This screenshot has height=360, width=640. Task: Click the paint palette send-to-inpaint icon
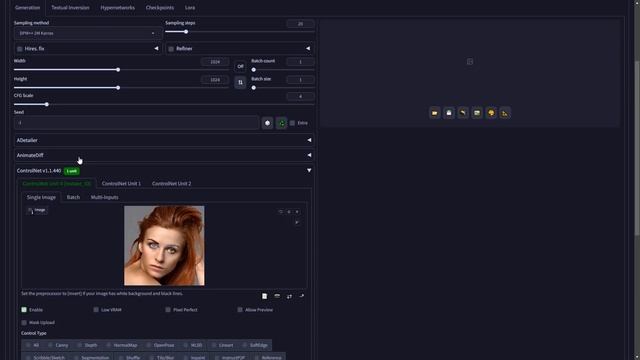[491, 113]
